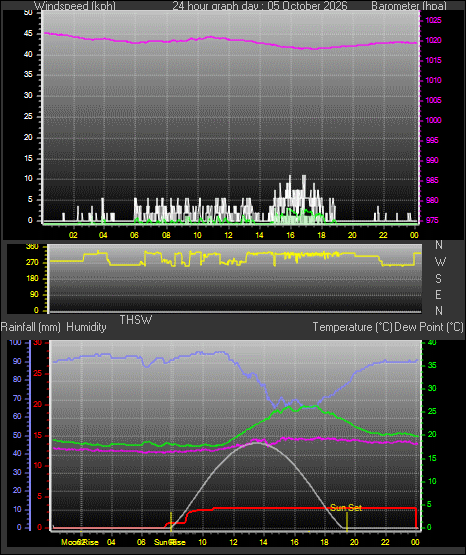Click the 35 value on green temperature axis
The image size is (466, 555).
pos(432,366)
